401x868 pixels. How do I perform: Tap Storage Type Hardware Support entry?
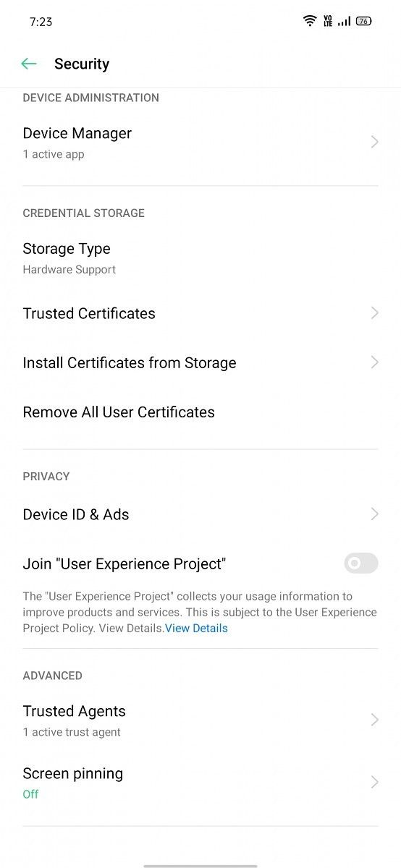pyautogui.click(x=200, y=258)
